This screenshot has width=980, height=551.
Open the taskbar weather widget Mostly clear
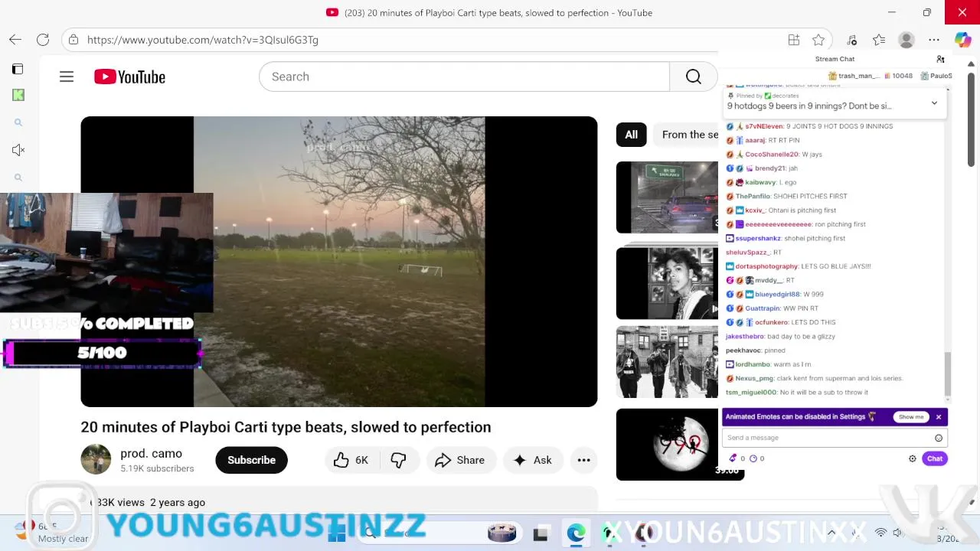point(53,532)
